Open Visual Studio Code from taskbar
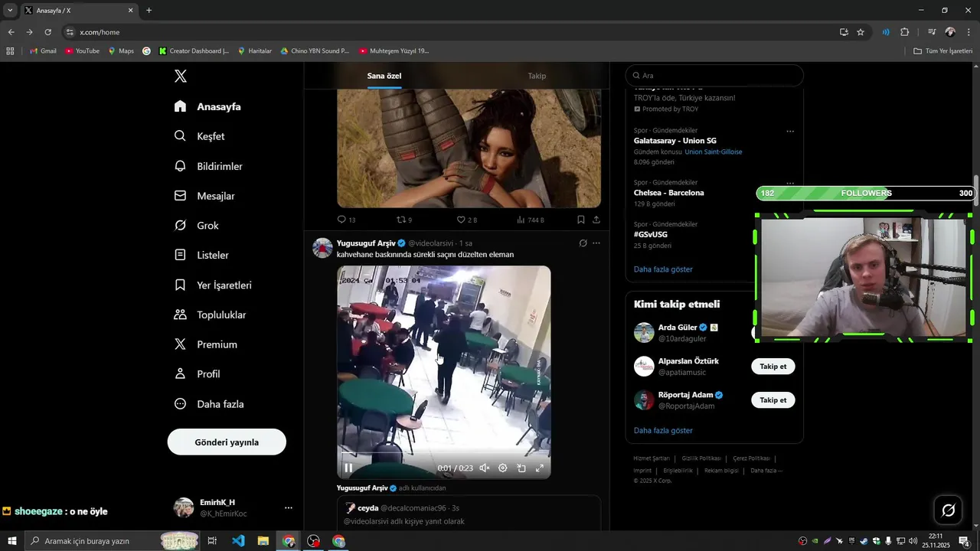Image resolution: width=980 pixels, height=551 pixels. coord(238,541)
